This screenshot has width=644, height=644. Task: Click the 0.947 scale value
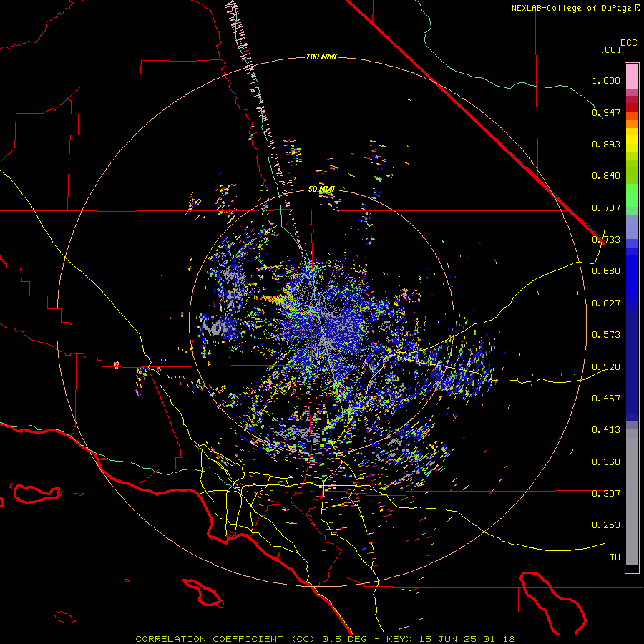[x=606, y=112]
